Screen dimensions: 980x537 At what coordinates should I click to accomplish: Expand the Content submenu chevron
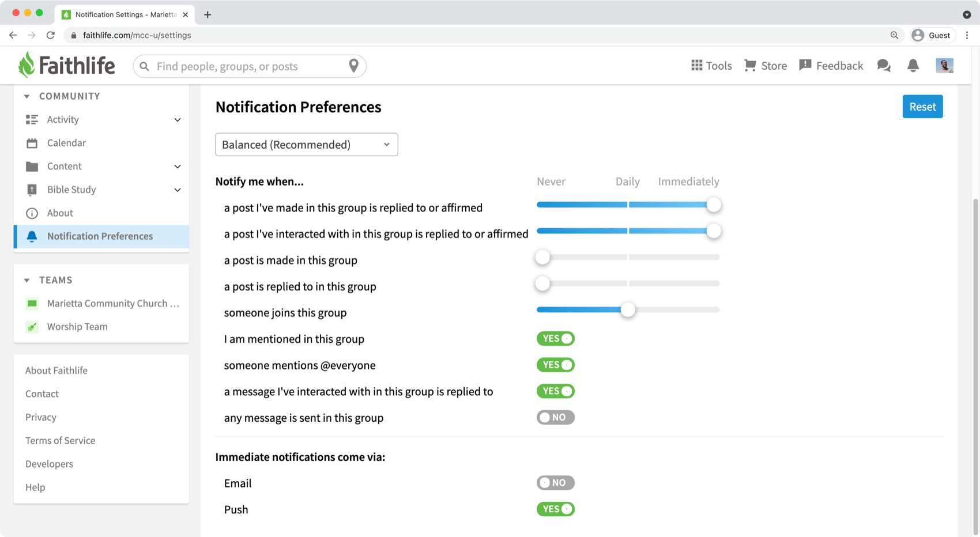coord(178,167)
